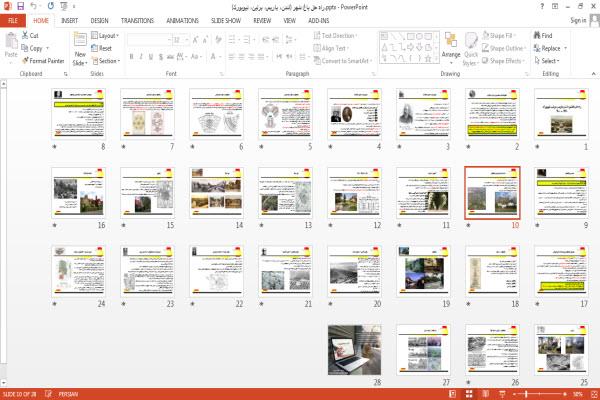This screenshot has height=400, width=600.
Task: Click the PERSIAN language indicator
Action: pos(68,394)
